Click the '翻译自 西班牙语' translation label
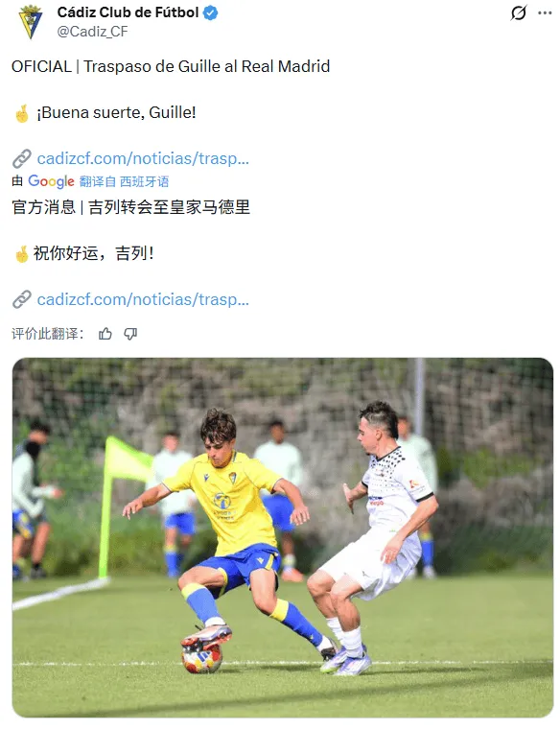 [124, 181]
